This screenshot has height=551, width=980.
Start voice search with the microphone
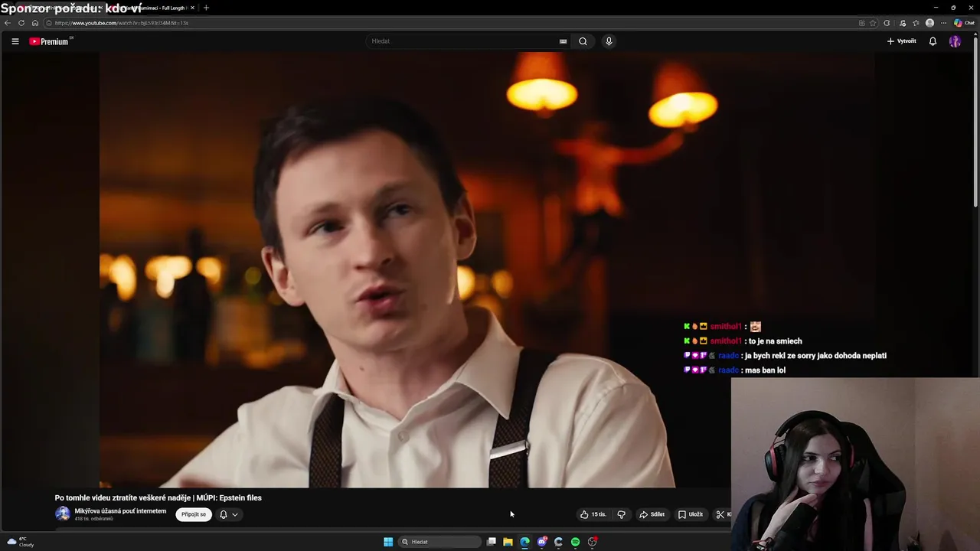[x=609, y=41]
